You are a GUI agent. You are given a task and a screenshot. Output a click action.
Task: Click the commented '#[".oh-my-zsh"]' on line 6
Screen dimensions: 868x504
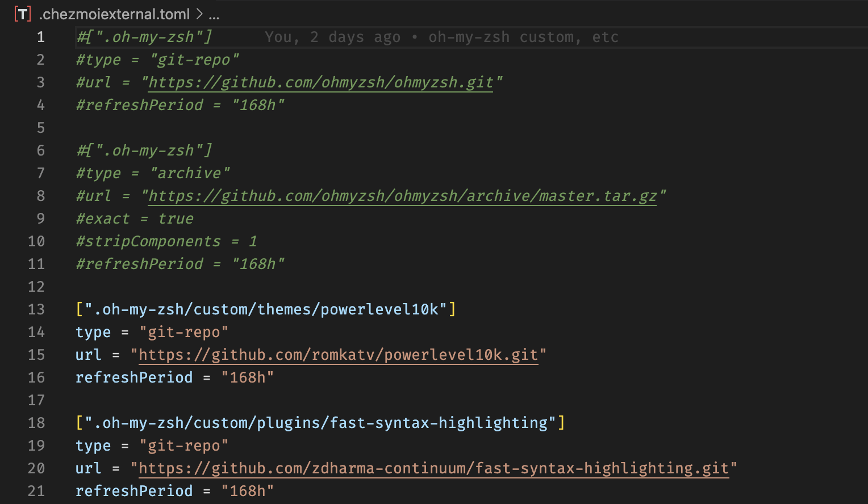click(x=144, y=150)
